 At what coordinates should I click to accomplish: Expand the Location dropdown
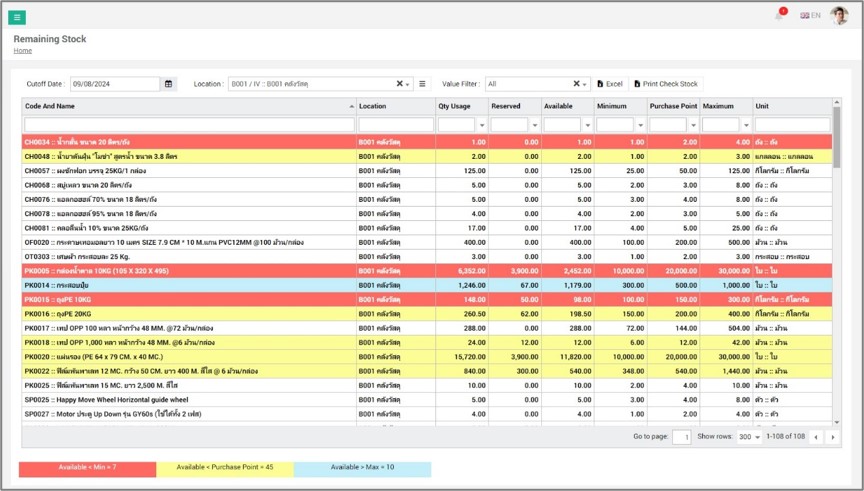pyautogui.click(x=408, y=84)
